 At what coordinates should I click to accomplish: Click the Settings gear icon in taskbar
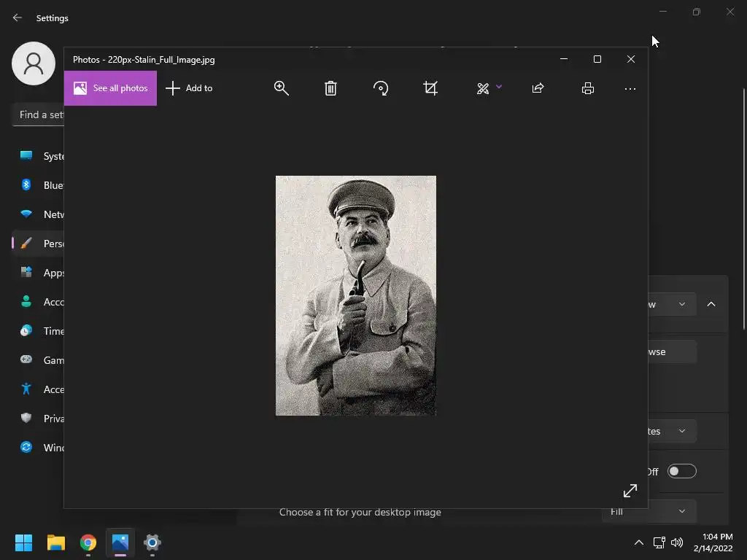pos(152,542)
